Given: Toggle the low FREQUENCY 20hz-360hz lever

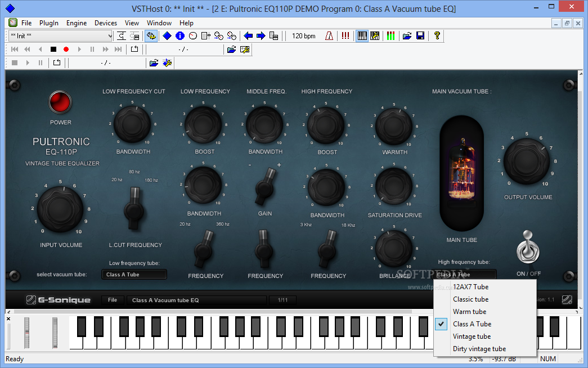Looking at the screenshot, I should coord(204,248).
